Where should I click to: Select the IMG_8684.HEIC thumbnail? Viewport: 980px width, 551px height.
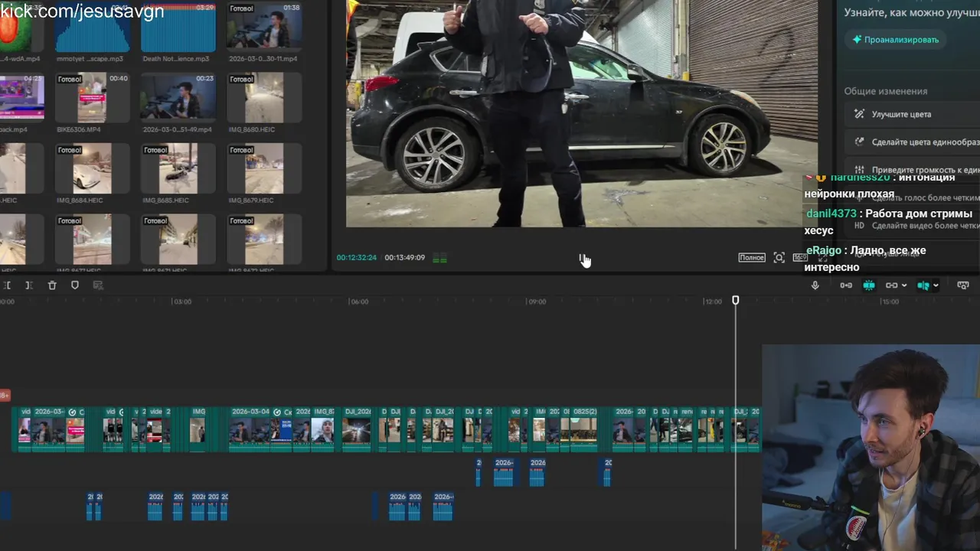pos(92,168)
